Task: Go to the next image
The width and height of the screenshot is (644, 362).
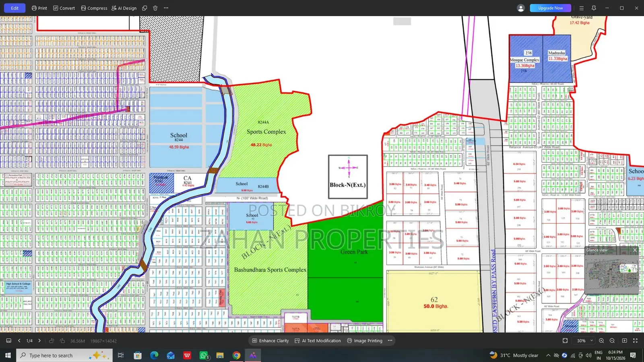Action: 39,341
